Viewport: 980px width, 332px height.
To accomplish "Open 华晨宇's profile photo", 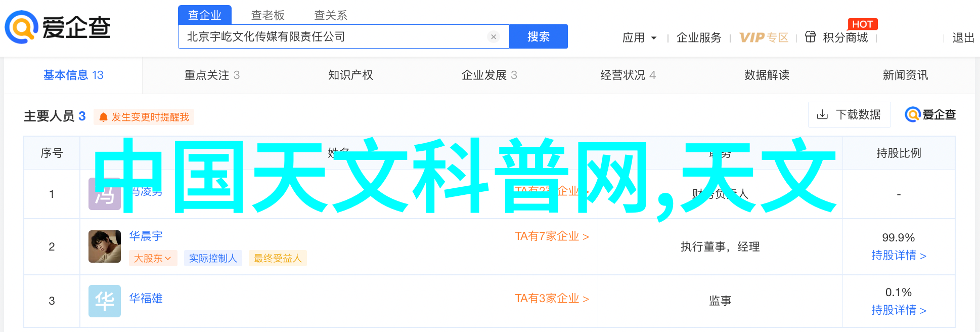I will [x=105, y=246].
